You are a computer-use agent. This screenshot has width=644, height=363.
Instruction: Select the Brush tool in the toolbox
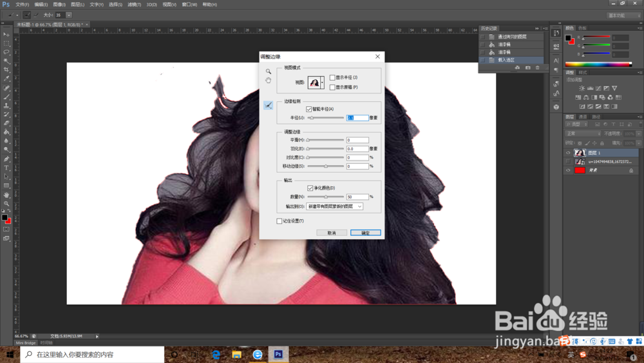(6, 97)
